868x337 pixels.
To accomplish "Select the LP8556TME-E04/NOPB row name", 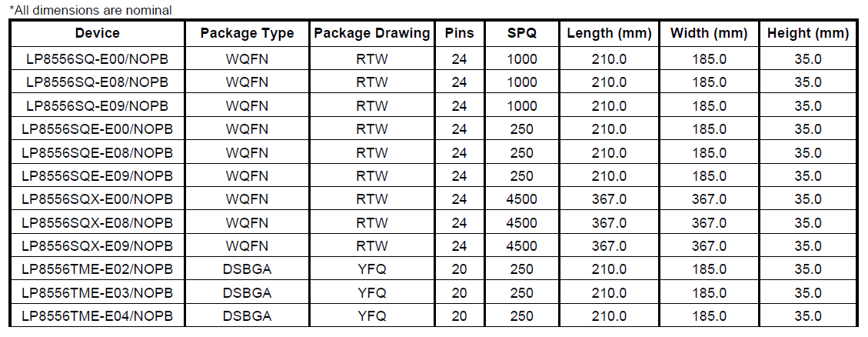I will coord(98,316).
